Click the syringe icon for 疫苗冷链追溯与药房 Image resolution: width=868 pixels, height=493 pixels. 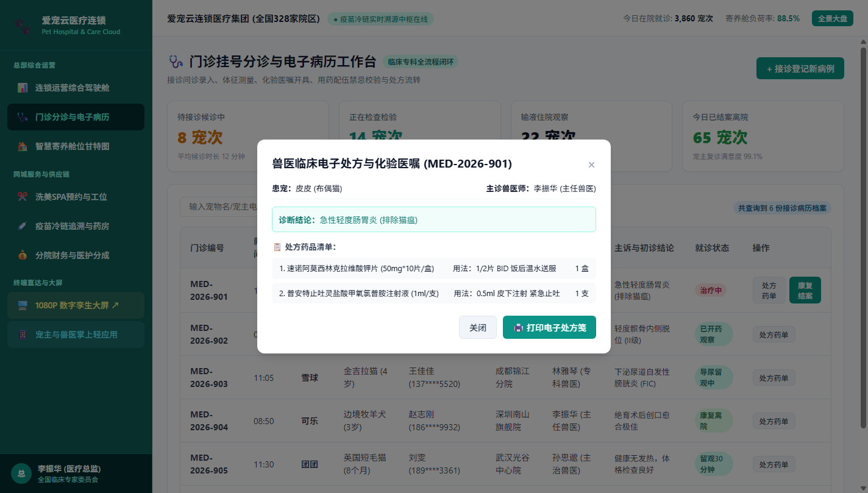tap(23, 226)
